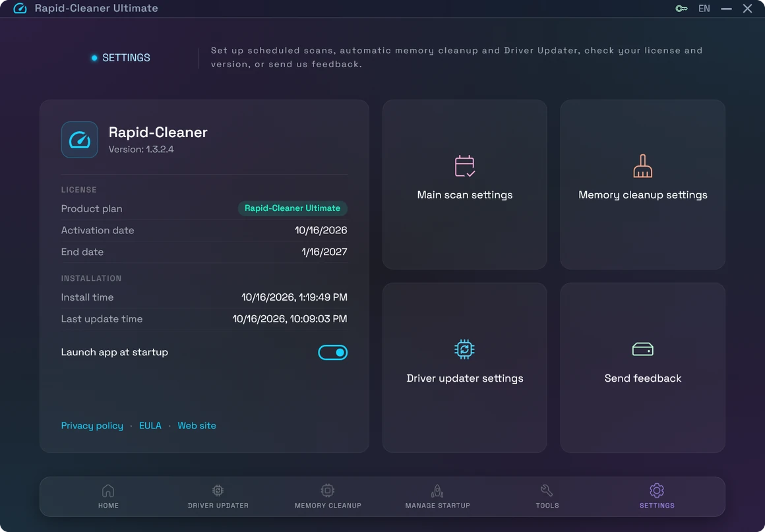Open the Web site link
The image size is (765, 532).
tap(197, 426)
